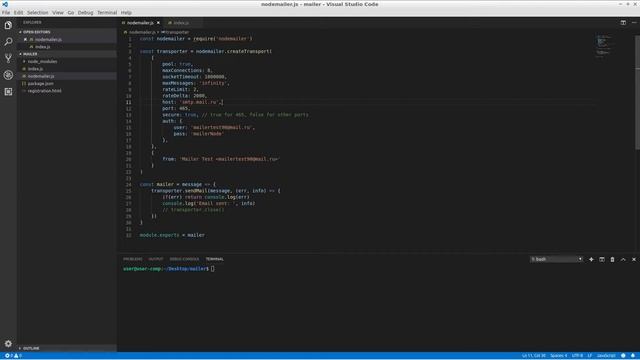Open index.js from Open Editors list

(x=42, y=47)
